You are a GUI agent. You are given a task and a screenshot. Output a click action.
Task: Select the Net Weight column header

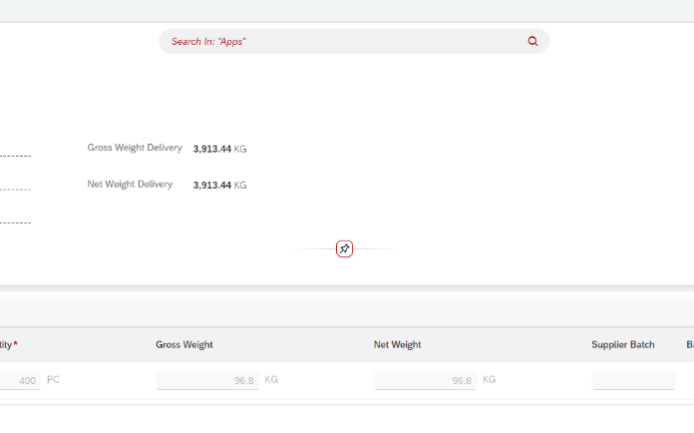(397, 345)
